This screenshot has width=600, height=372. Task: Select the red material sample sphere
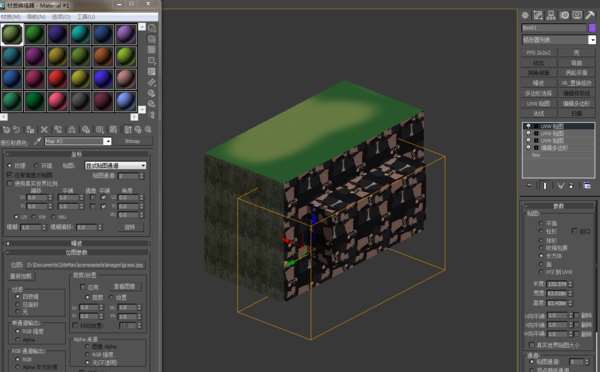57,78
